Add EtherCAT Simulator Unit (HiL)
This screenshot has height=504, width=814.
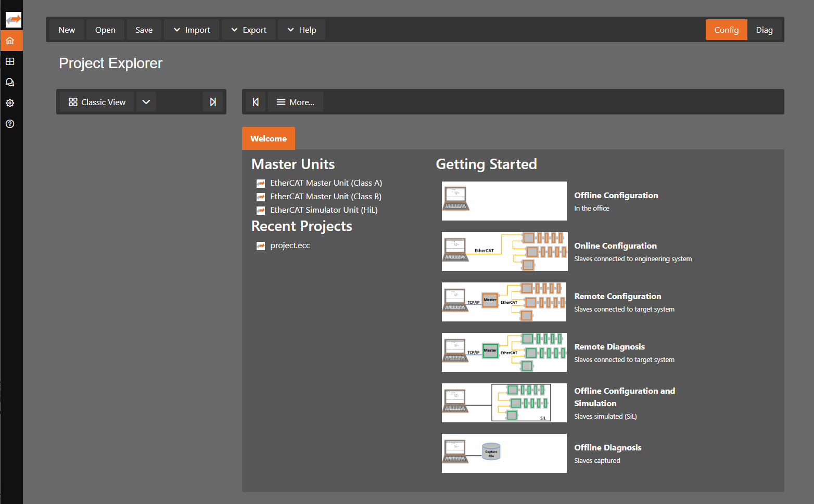[x=324, y=210]
